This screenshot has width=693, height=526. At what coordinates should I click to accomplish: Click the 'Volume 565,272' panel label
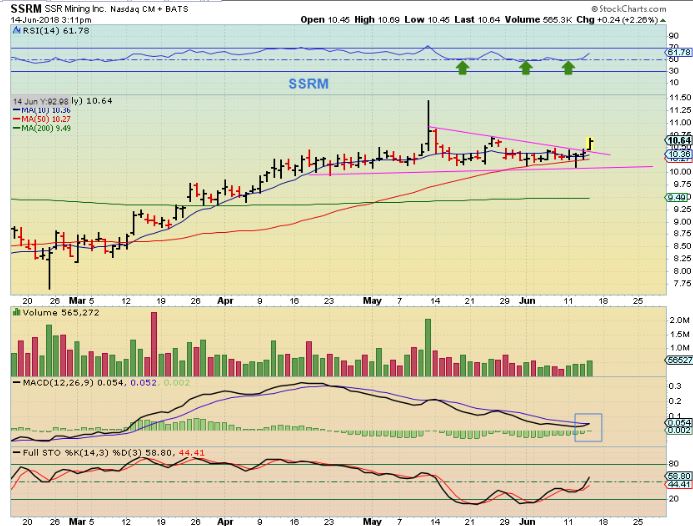click(61, 313)
